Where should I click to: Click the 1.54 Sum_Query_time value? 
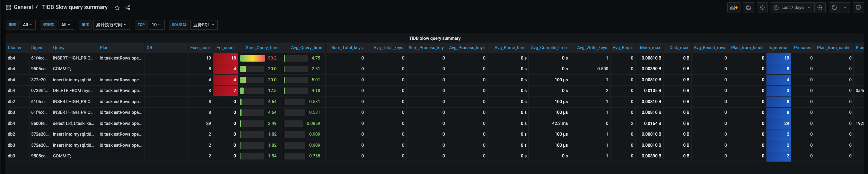pos(272,156)
